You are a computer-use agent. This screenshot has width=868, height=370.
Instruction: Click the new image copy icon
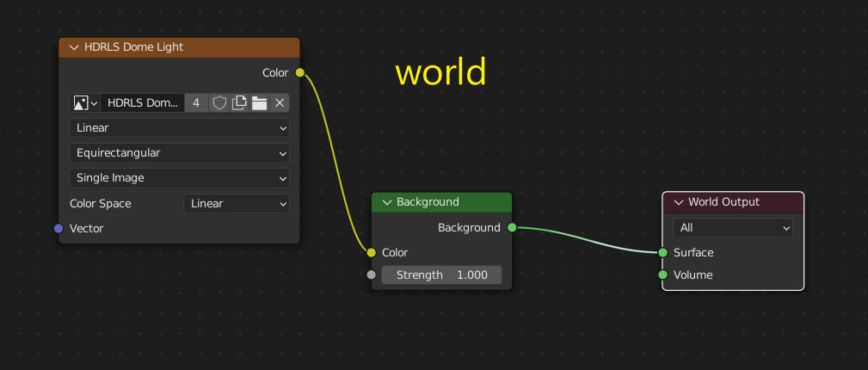239,103
